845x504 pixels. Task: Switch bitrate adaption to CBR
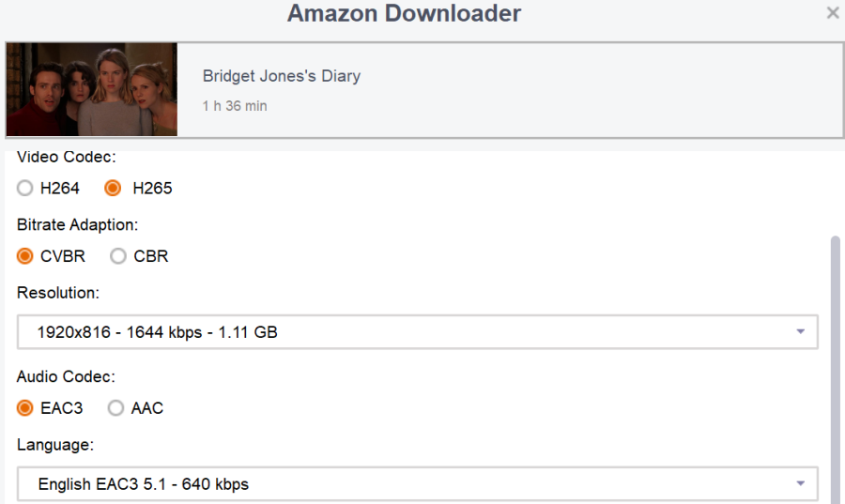pyautogui.click(x=118, y=256)
